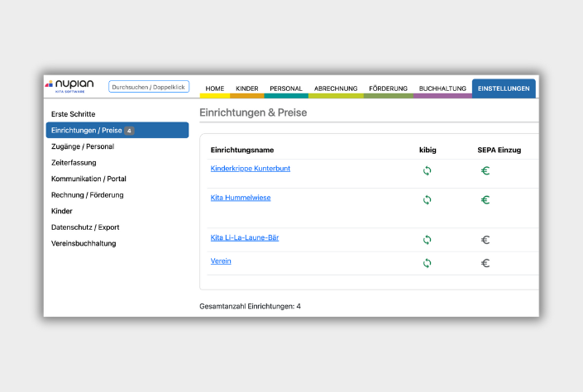
Task: Click kibig sync icon for Kinderkrippe Kunterbunt
Action: tap(428, 171)
